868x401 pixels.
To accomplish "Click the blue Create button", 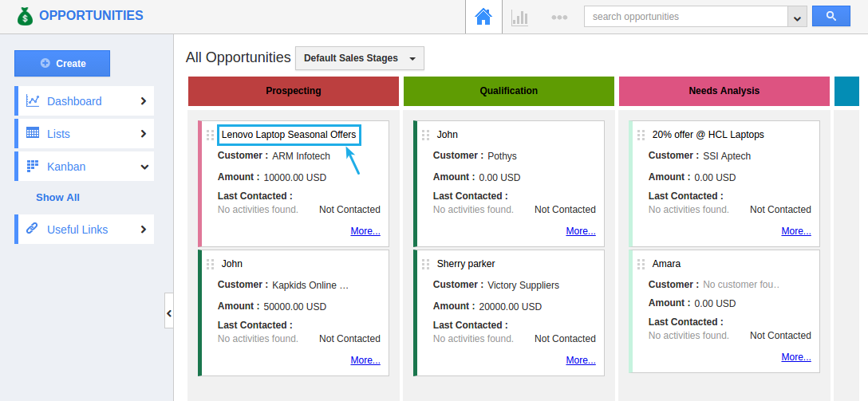I will point(62,63).
